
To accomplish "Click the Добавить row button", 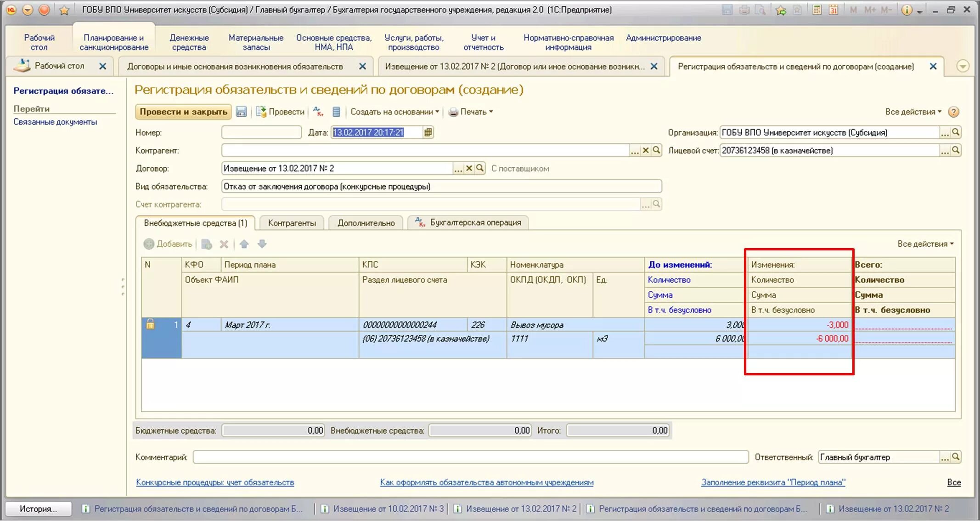I will pyautogui.click(x=168, y=244).
